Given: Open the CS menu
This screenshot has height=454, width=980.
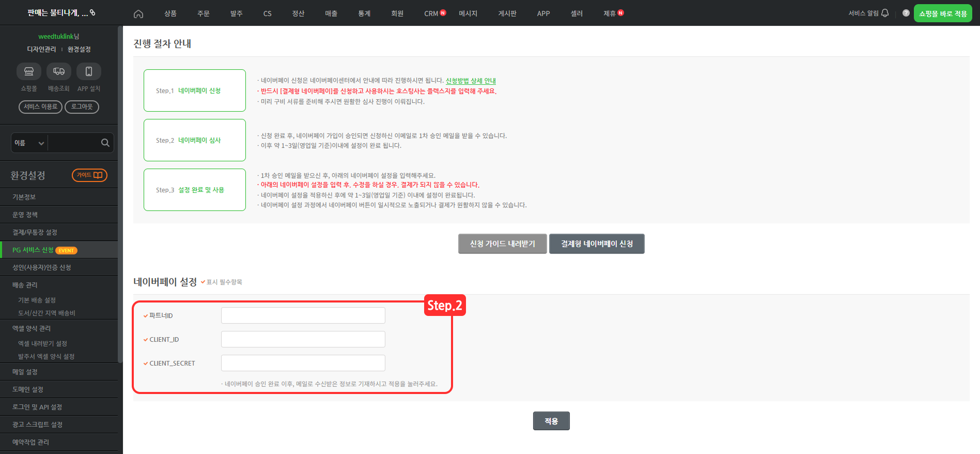Looking at the screenshot, I should [267, 13].
